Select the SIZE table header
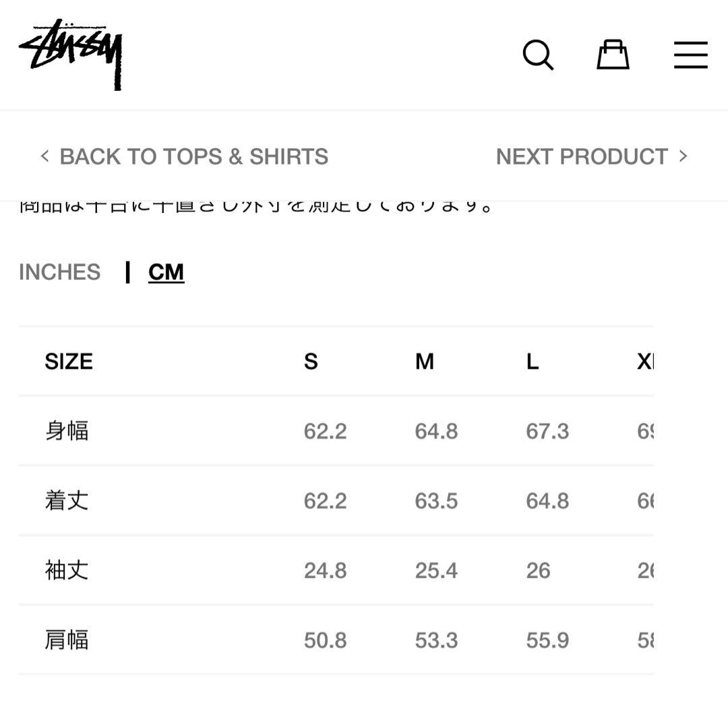 click(x=69, y=362)
